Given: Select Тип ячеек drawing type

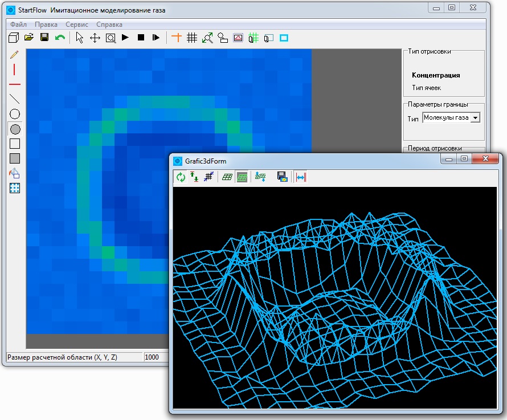Looking at the screenshot, I should click(x=426, y=88).
